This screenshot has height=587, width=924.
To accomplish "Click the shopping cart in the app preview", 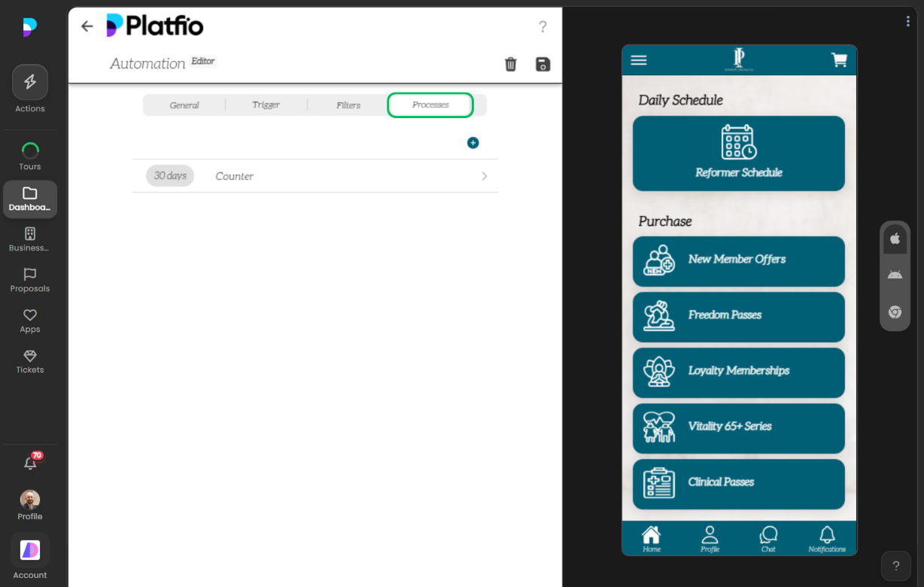I will [x=839, y=59].
